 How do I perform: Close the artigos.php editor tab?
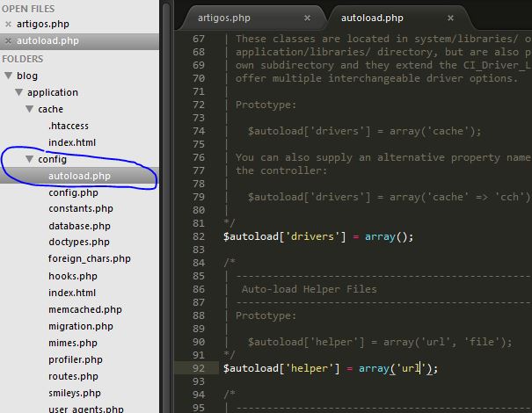tap(307, 18)
